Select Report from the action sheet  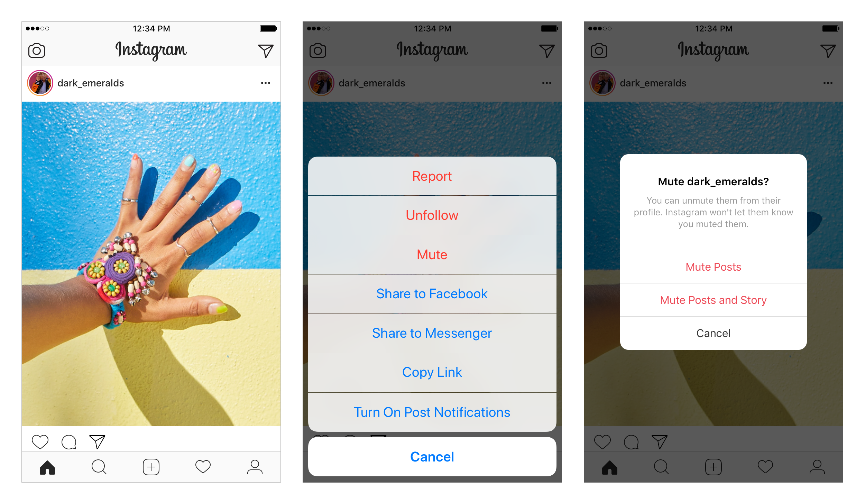[432, 176]
